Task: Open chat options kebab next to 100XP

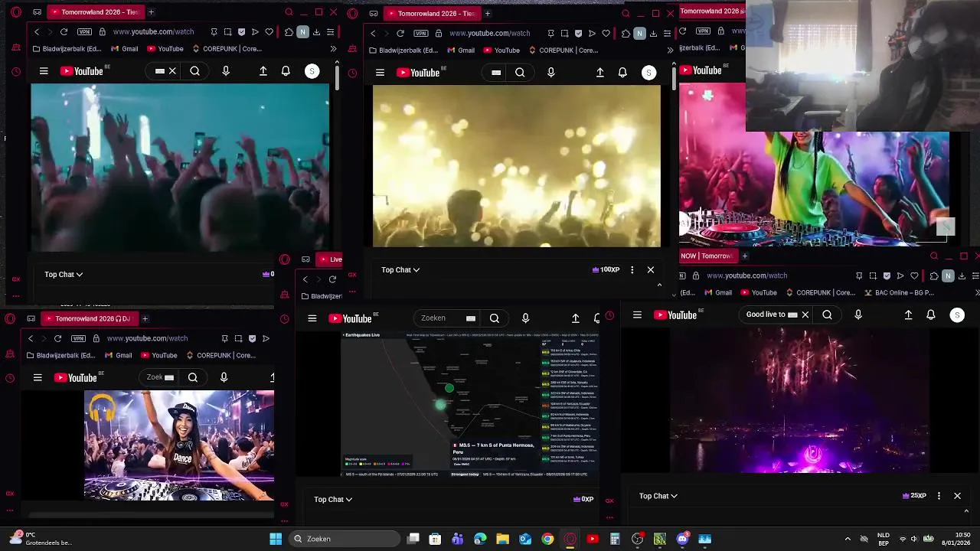Action: coord(632,269)
